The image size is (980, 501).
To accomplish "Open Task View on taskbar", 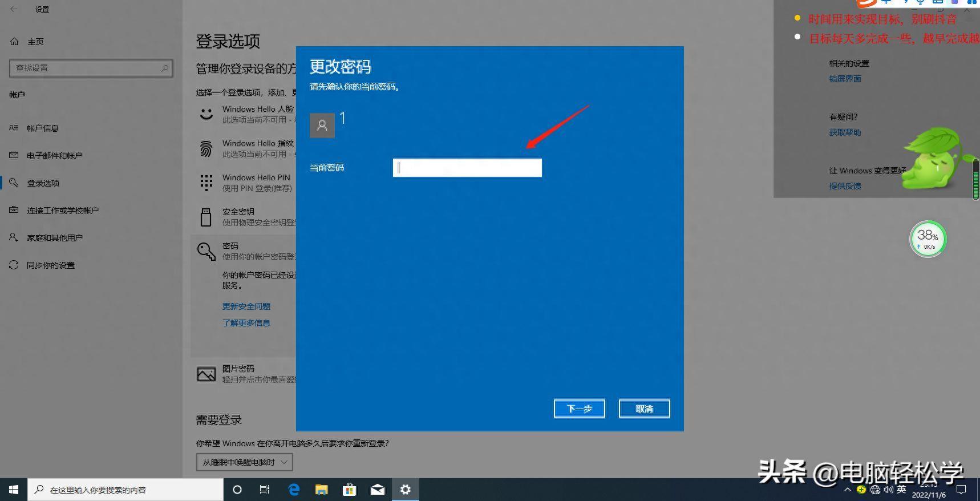I will pyautogui.click(x=265, y=490).
